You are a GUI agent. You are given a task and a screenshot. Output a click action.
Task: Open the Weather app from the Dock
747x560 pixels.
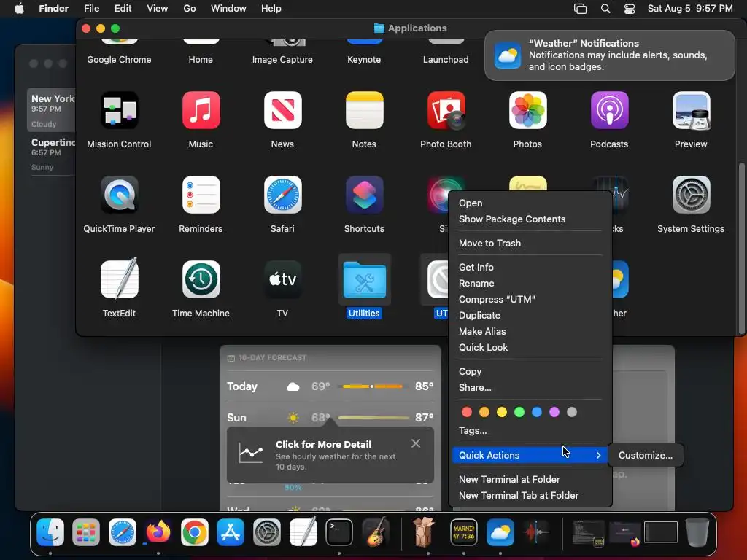[500, 532]
